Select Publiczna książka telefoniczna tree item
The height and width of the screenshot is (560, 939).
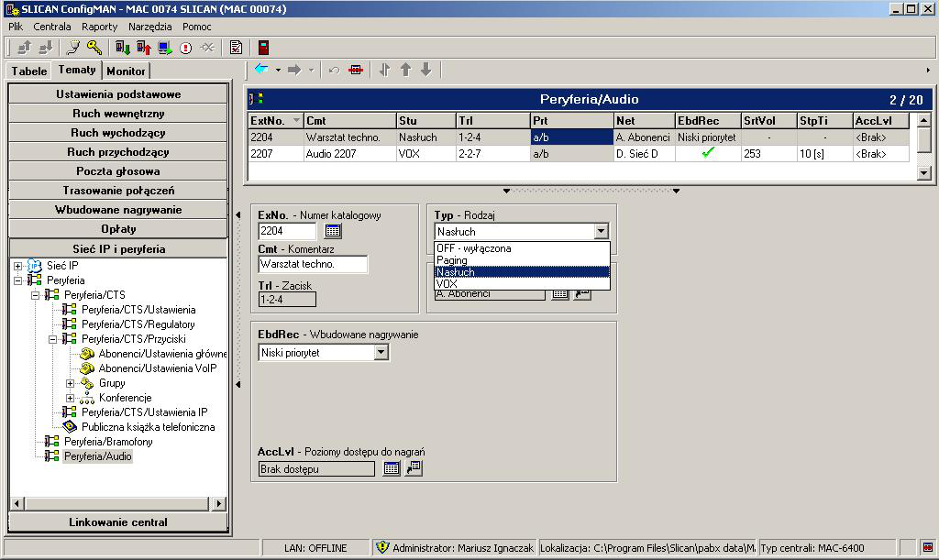148,427
